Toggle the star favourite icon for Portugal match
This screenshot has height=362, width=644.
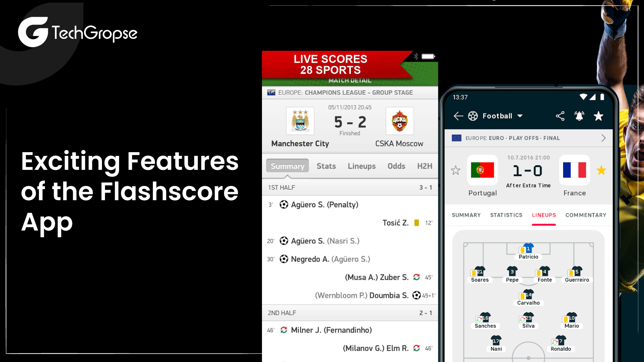click(x=455, y=170)
